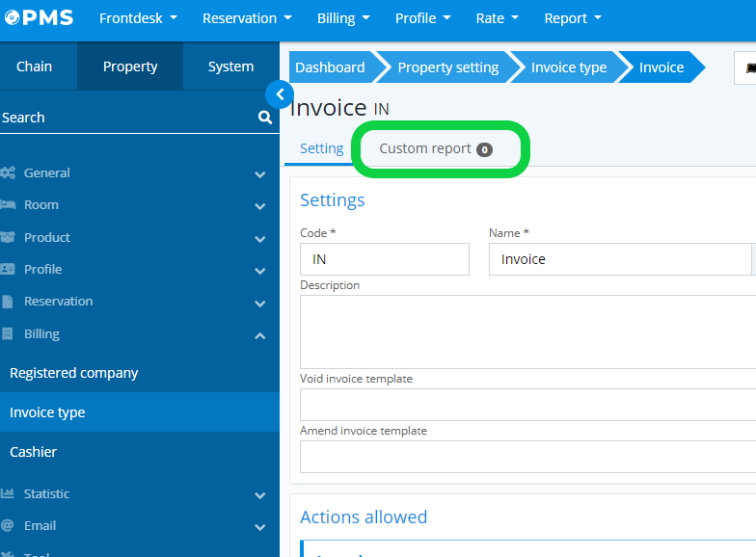Click the Void invoice template field
This screenshot has width=756, height=557.
coord(527,404)
